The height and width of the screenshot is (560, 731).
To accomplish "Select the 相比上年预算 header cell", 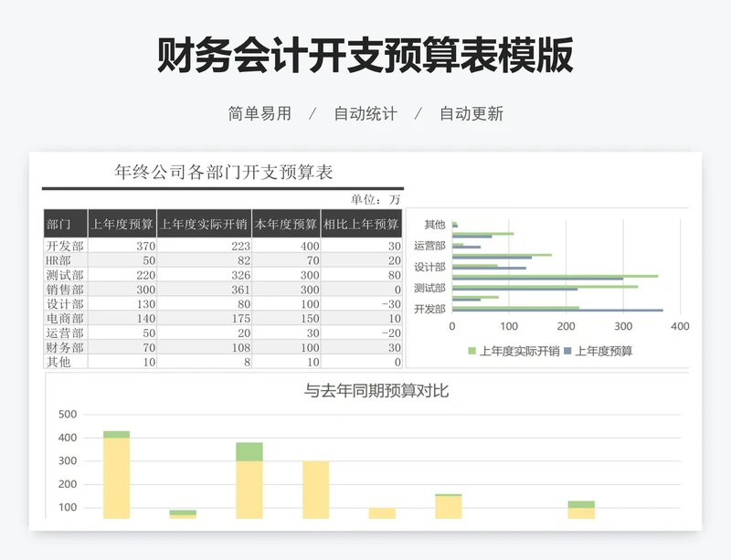I will point(362,224).
